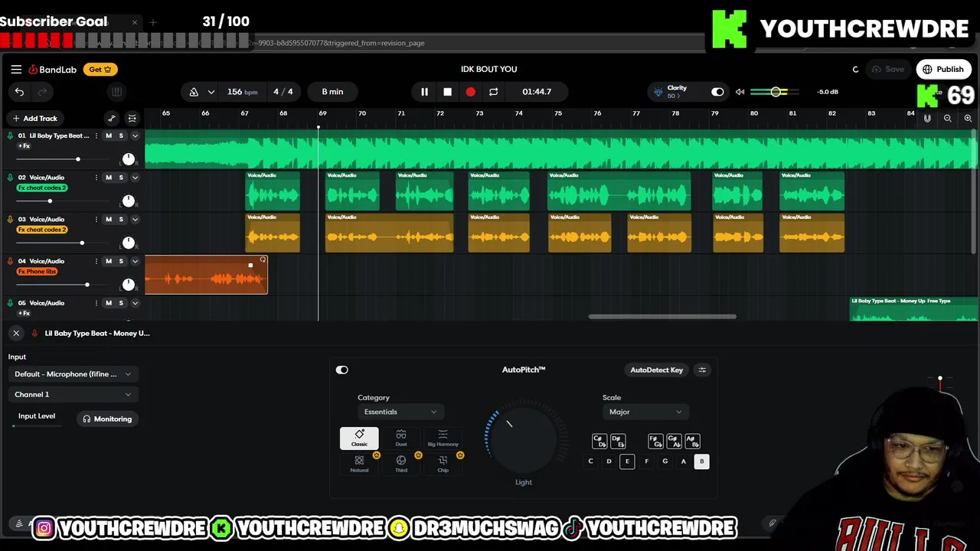
Task: Expand the metronome options chevron
Action: (211, 92)
